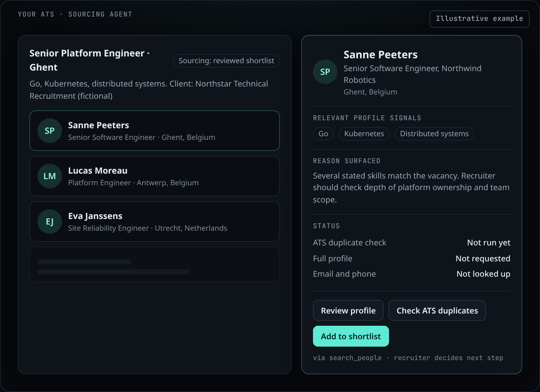Click the EJ avatar for Eva Janssens

50,221
